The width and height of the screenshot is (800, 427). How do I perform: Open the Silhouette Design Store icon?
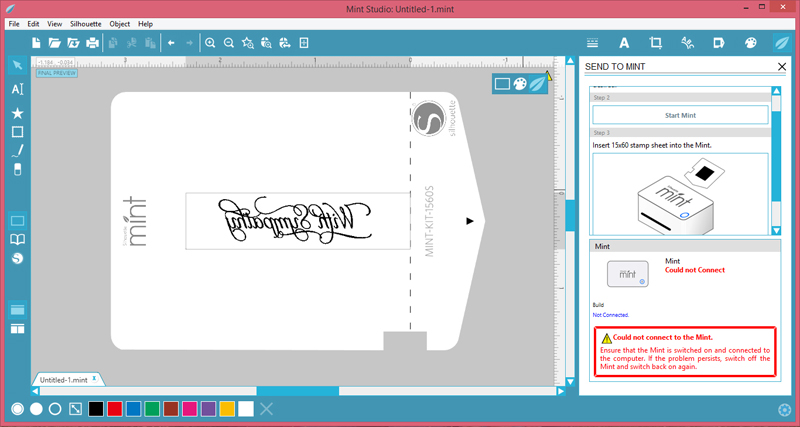tap(17, 259)
